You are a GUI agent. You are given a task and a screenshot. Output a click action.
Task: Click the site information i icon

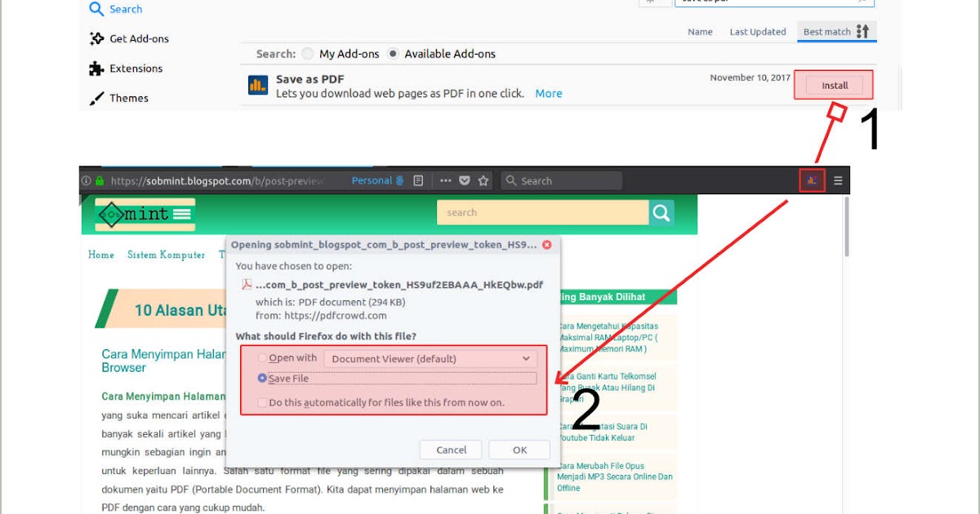(86, 181)
